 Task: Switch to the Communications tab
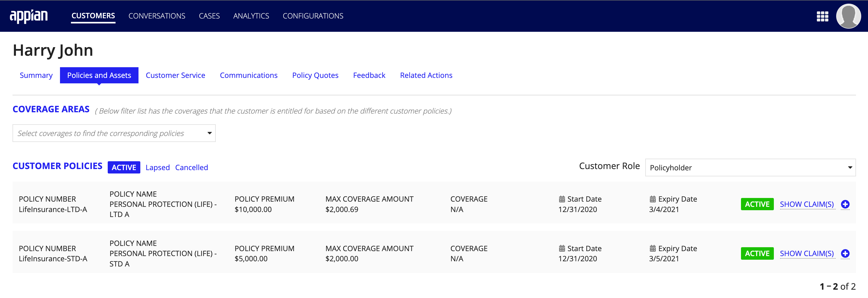(x=249, y=75)
